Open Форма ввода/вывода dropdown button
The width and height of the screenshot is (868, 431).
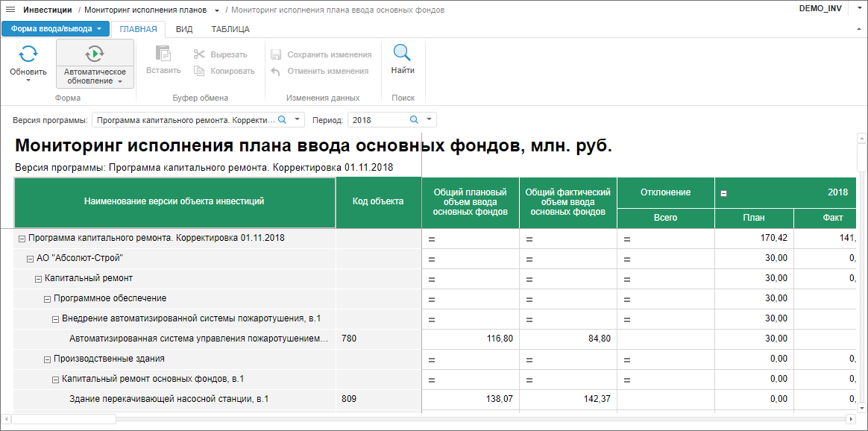(56, 29)
